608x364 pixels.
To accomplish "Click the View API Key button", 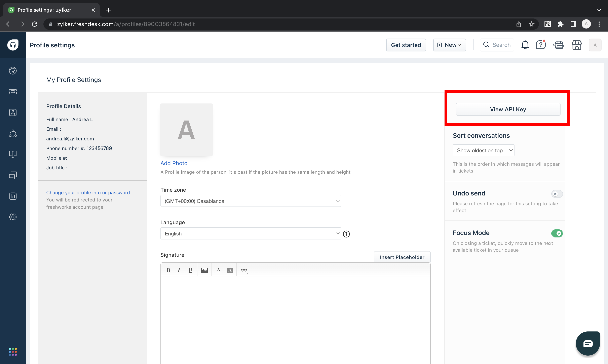I will [x=508, y=109].
